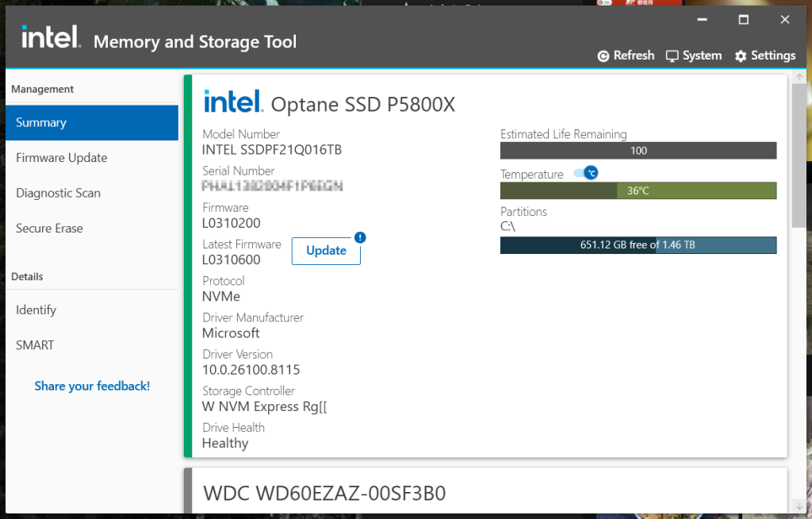
Task: Click the Intel logo in header
Action: point(50,37)
